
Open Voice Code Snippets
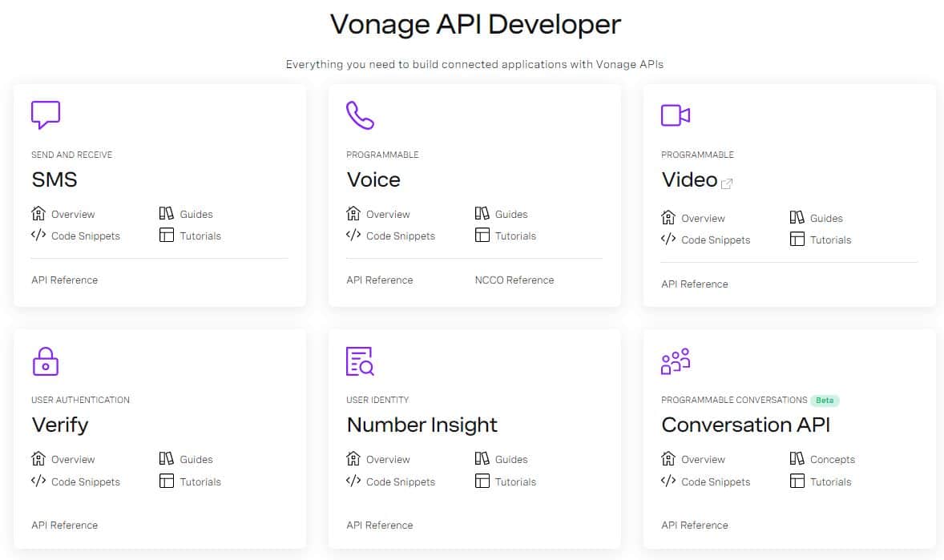[x=401, y=236]
